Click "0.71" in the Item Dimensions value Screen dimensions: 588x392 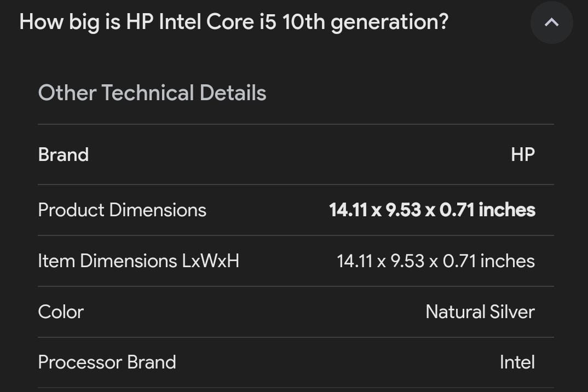(459, 261)
